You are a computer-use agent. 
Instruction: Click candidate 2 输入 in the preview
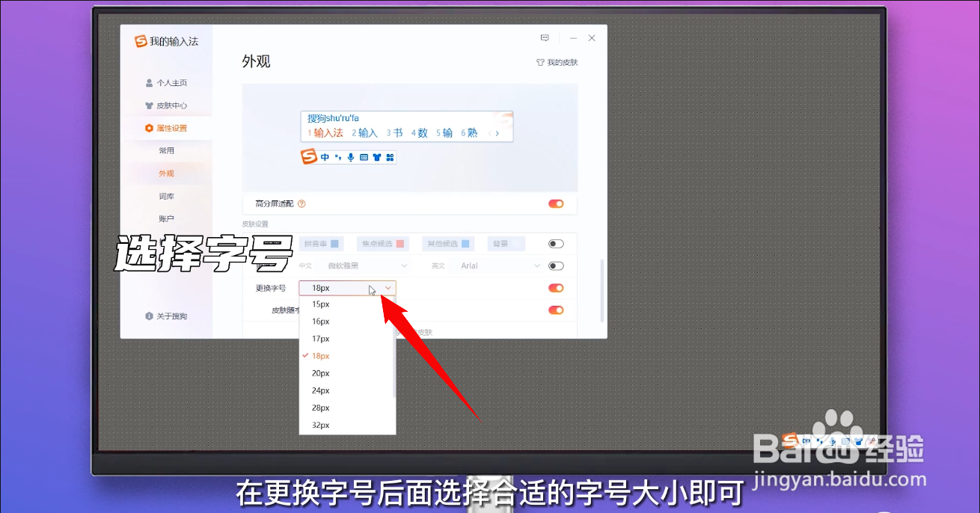(x=365, y=133)
